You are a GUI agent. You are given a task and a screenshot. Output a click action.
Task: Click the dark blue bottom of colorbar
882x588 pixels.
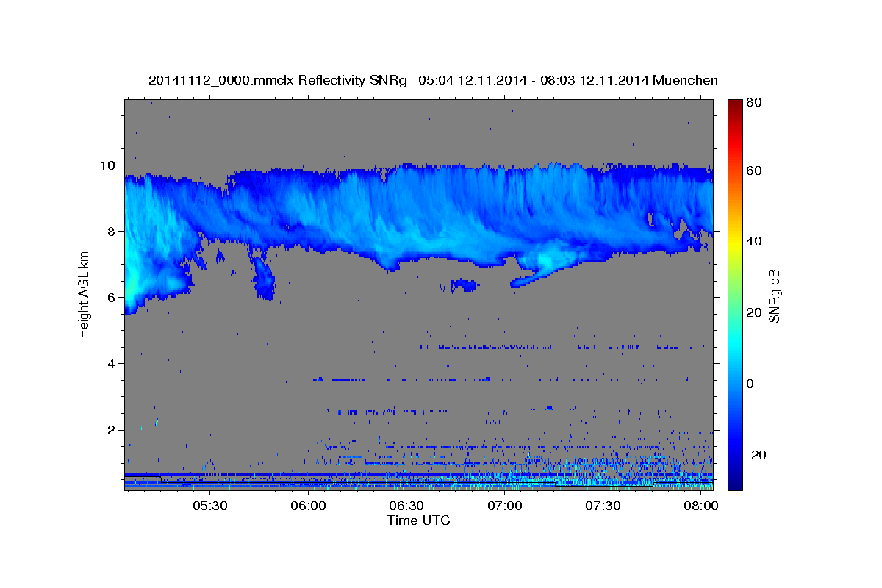735,484
